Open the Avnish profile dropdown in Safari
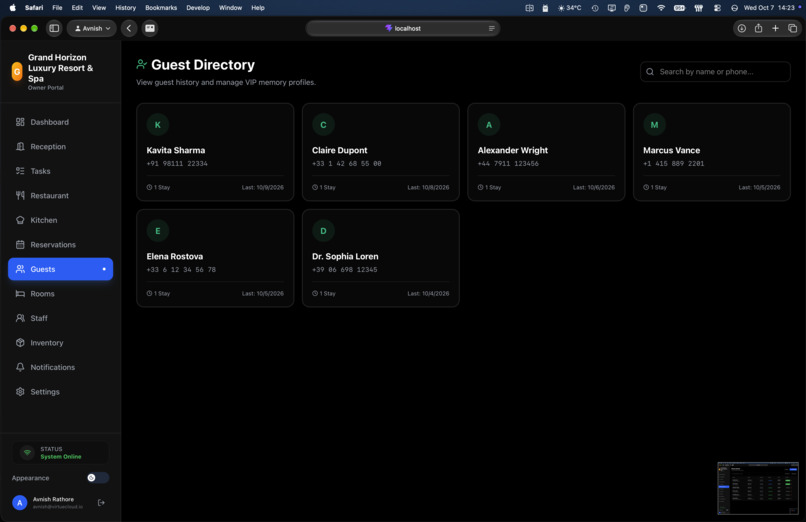 coord(92,28)
